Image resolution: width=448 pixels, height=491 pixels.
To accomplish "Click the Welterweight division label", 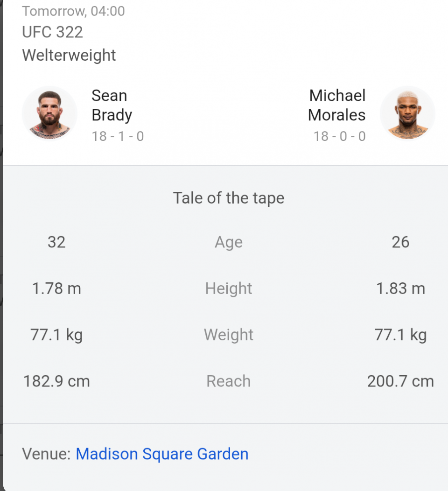I will tap(69, 55).
